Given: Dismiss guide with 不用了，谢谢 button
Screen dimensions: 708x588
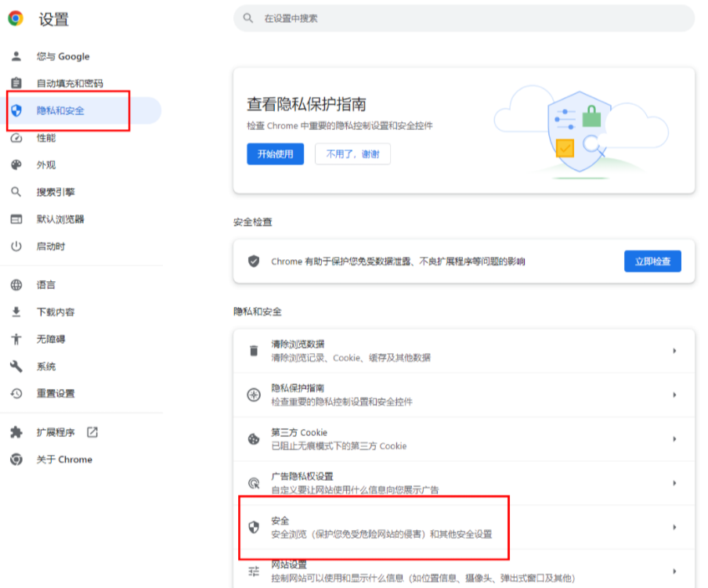Looking at the screenshot, I should pos(352,154).
